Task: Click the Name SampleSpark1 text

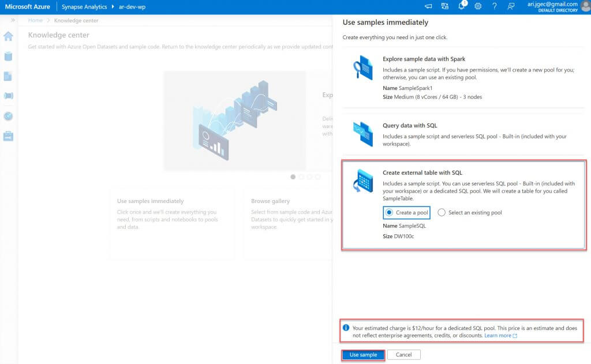Action: (x=407, y=88)
